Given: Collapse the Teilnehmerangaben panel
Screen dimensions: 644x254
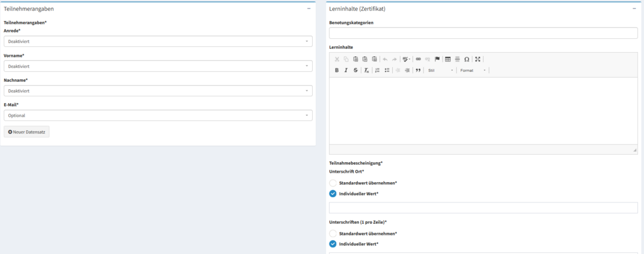Looking at the screenshot, I should [309, 9].
